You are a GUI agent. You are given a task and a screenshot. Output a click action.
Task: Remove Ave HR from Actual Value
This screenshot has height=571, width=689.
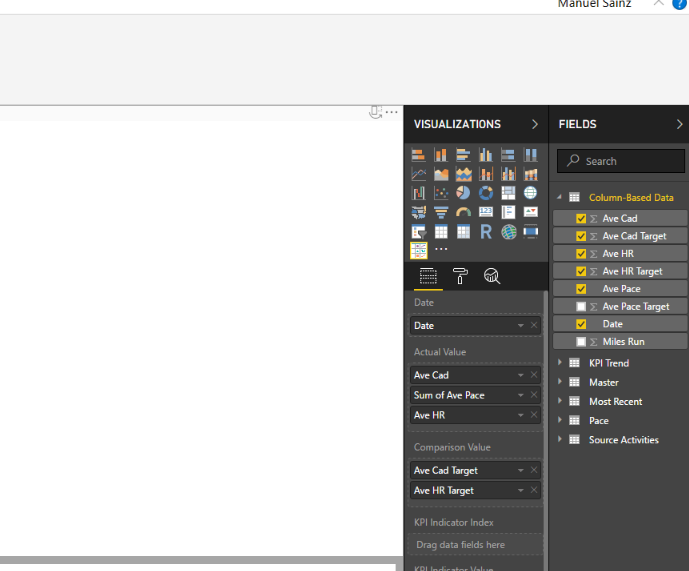tap(534, 415)
